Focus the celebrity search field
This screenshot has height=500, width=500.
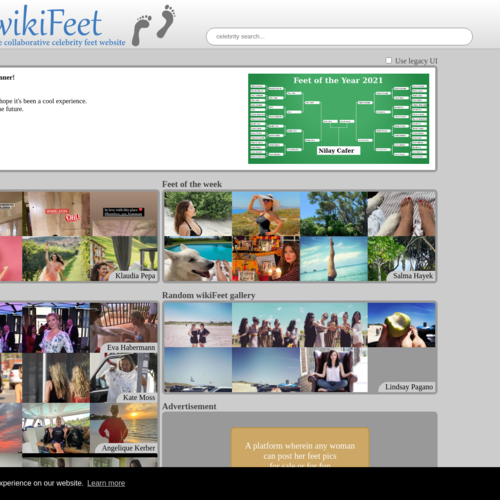339,36
